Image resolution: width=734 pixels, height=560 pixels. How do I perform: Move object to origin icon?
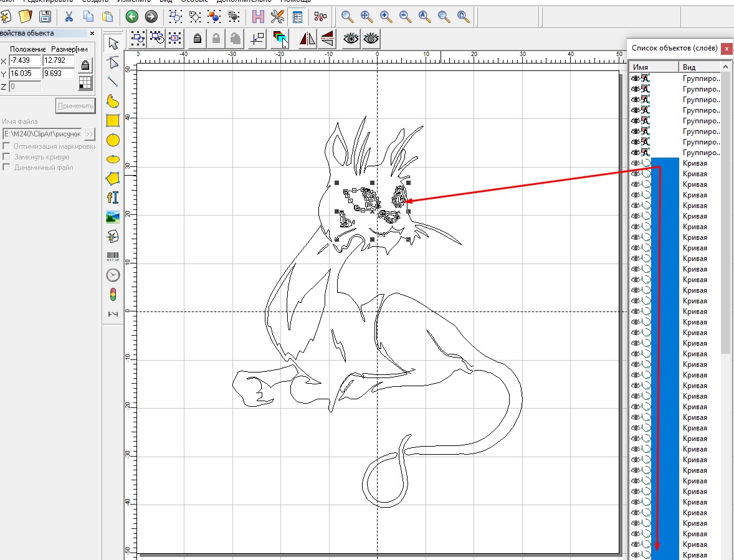tap(257, 39)
